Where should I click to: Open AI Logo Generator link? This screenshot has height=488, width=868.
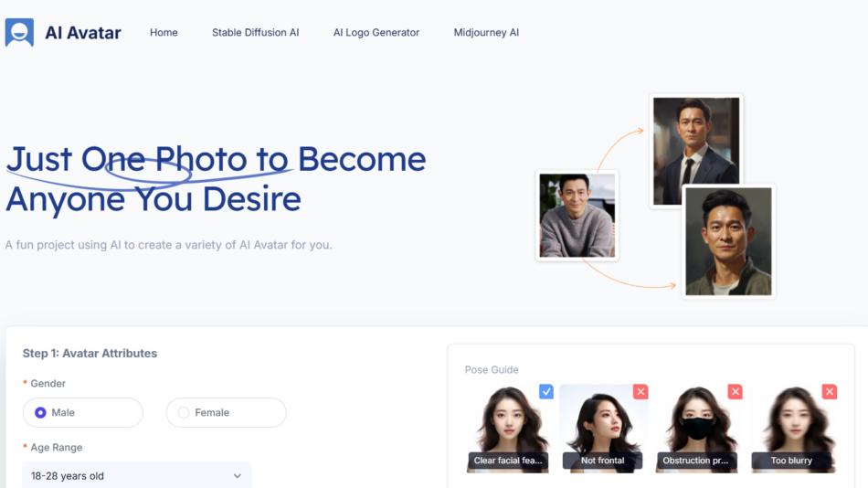[376, 33]
